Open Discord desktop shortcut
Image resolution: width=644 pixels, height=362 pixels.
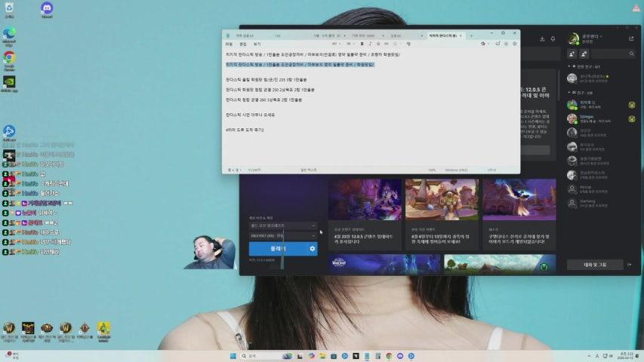click(47, 11)
